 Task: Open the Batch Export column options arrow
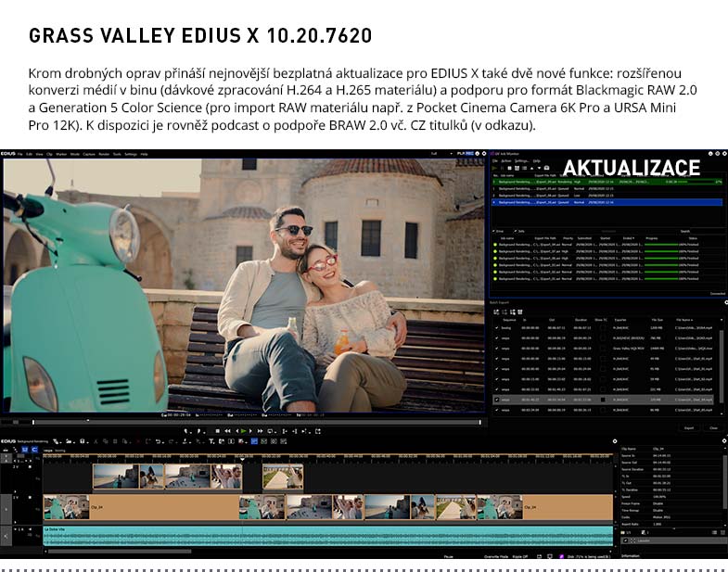722,320
